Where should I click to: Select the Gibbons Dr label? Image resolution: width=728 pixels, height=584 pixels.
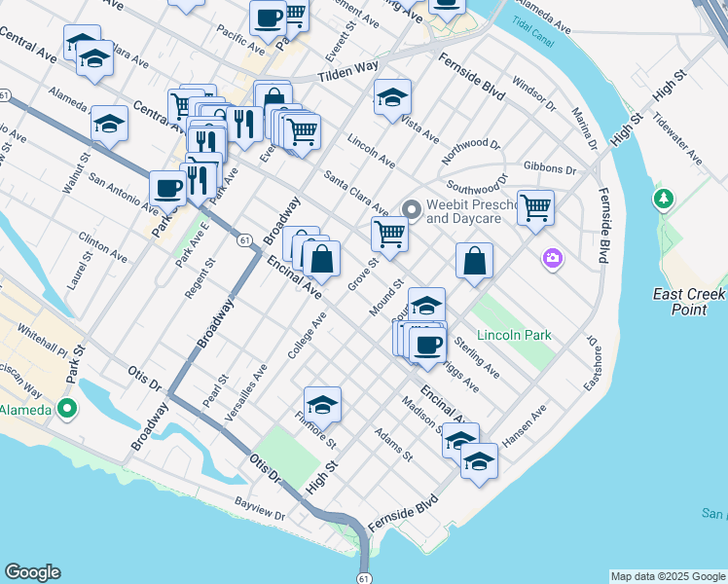coord(550,167)
